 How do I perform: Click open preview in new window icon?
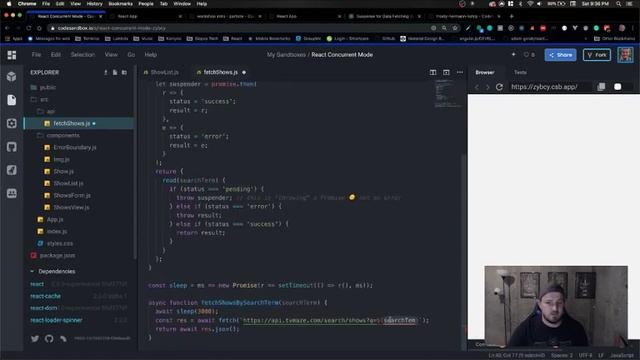pyautogui.click(x=601, y=87)
